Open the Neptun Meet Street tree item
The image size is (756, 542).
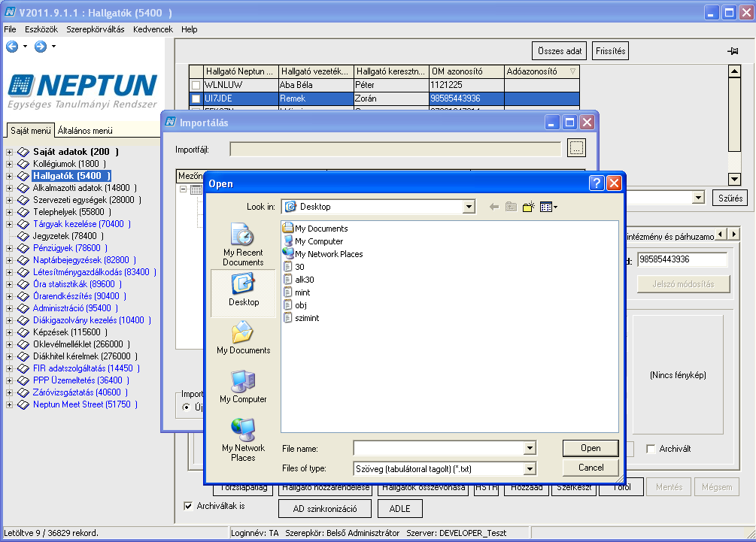(x=85, y=404)
